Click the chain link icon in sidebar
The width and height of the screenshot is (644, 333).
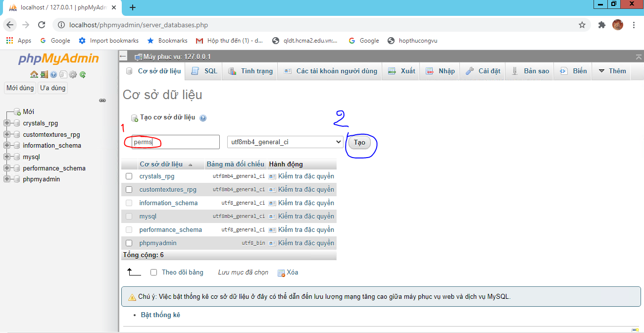(x=102, y=100)
